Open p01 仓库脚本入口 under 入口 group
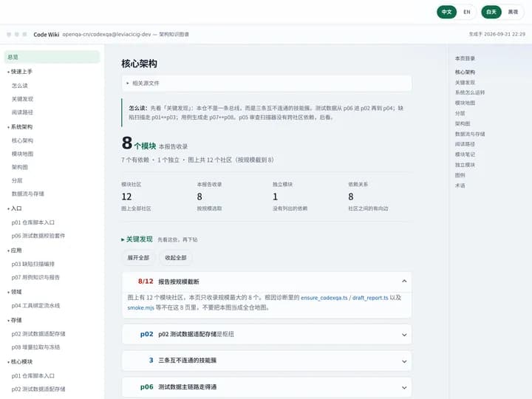 (x=33, y=222)
